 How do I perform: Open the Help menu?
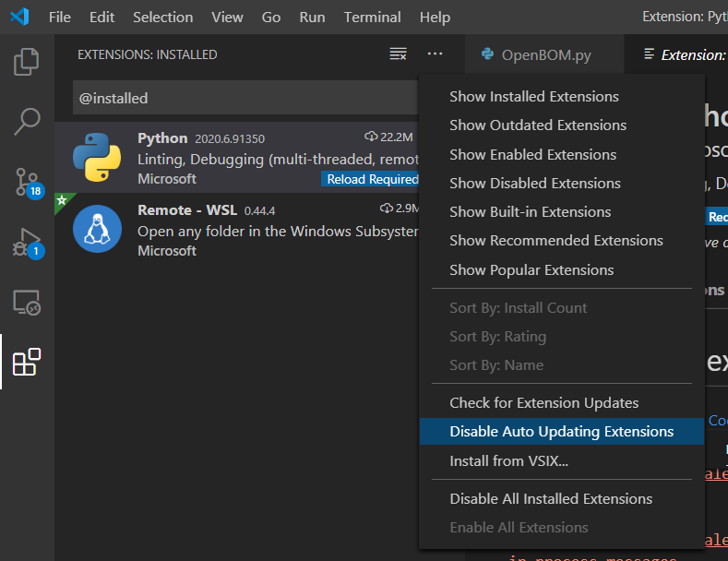click(435, 18)
